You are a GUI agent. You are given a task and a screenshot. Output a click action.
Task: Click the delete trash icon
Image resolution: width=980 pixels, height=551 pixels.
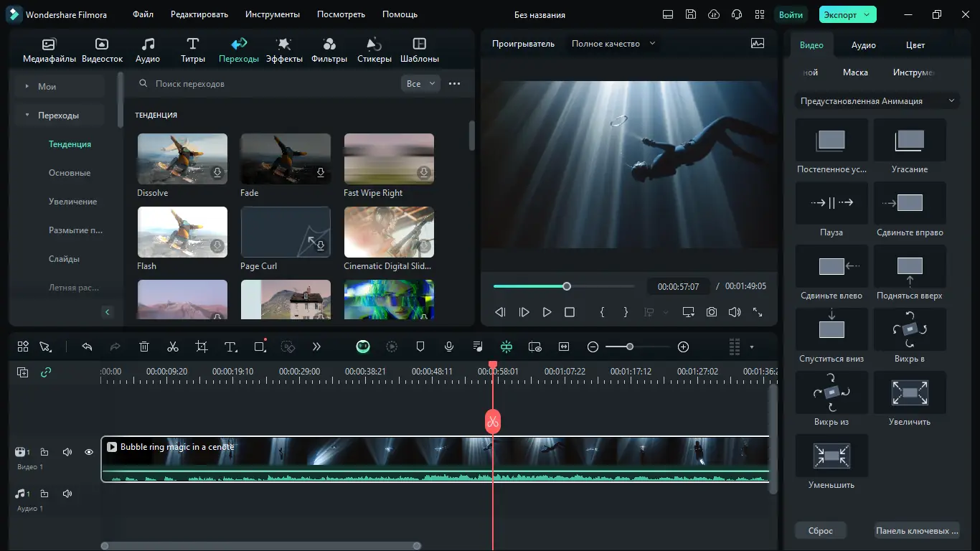pos(144,347)
